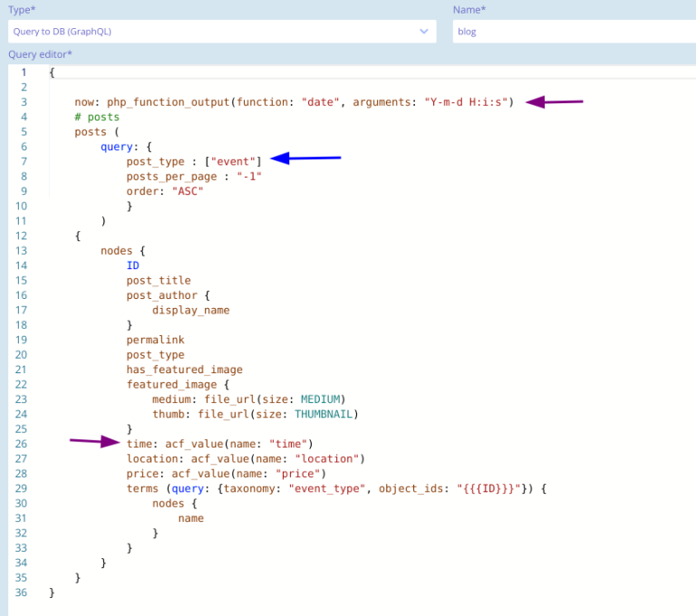The height and width of the screenshot is (616, 696).
Task: Select the Query to DB (GraphQL) type field
Action: [x=222, y=32]
